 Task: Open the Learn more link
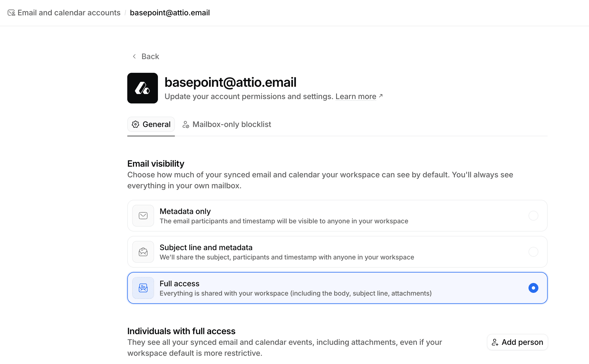click(x=356, y=96)
